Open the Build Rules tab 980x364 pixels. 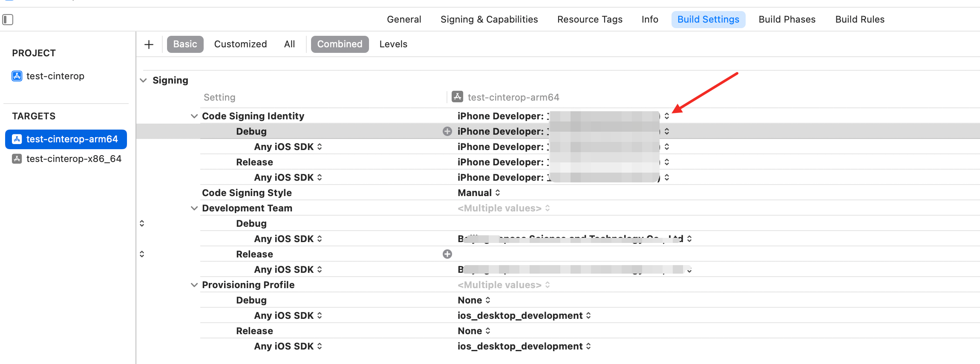click(x=860, y=20)
